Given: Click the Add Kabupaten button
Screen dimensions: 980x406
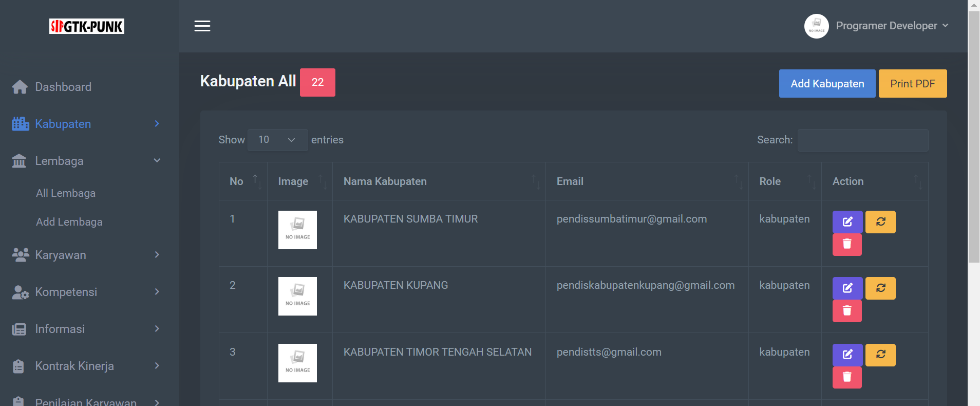Looking at the screenshot, I should [827, 84].
